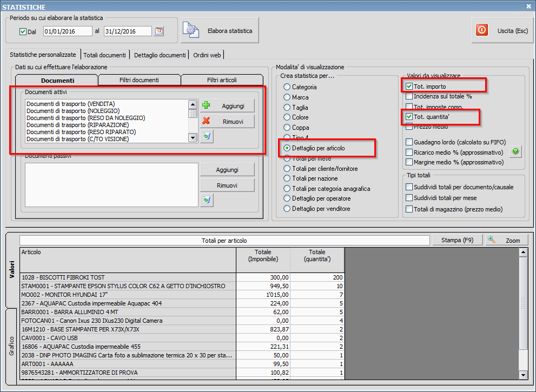Click the Stampa (F9) print button
536x392 pixels.
click(x=458, y=240)
